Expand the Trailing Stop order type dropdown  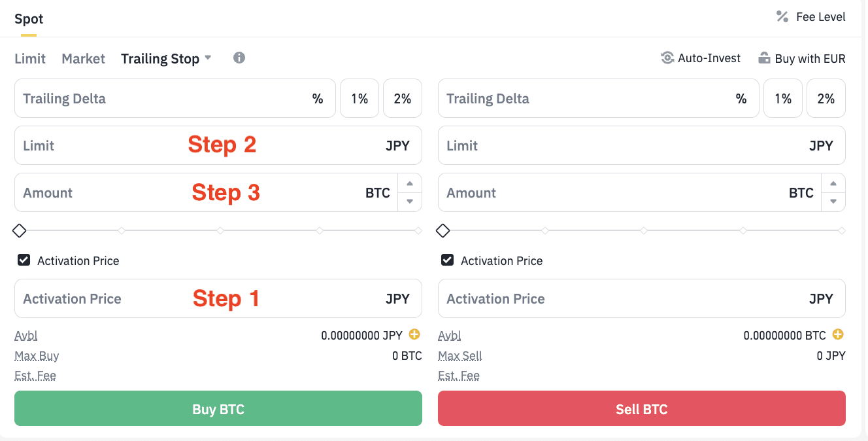tap(208, 58)
